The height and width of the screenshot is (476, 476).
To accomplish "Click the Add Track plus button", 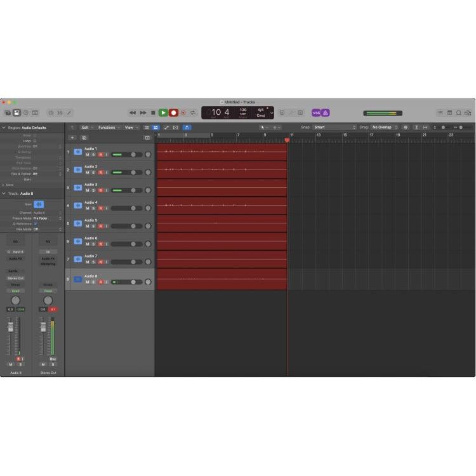I will 72,137.
